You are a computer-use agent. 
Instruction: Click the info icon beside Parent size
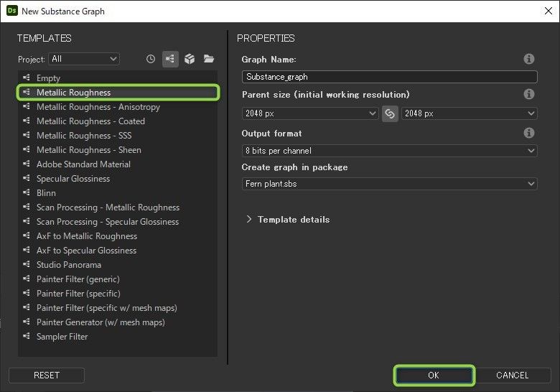click(529, 94)
